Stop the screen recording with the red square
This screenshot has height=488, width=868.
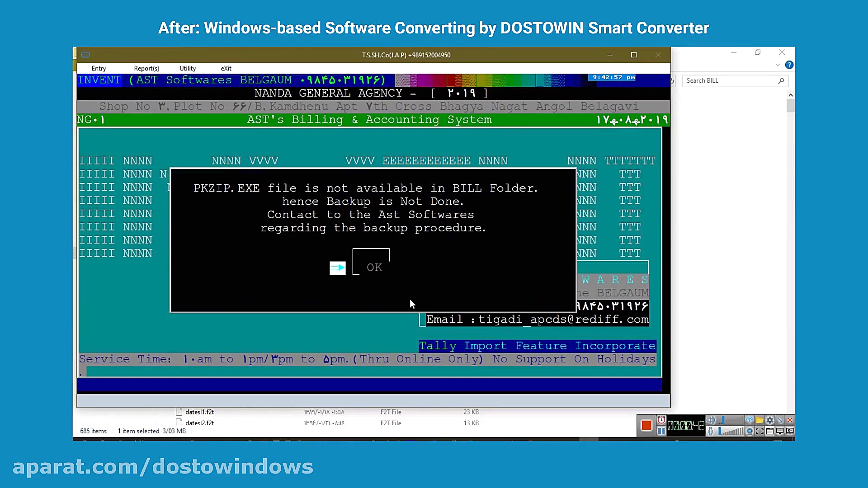pos(646,425)
